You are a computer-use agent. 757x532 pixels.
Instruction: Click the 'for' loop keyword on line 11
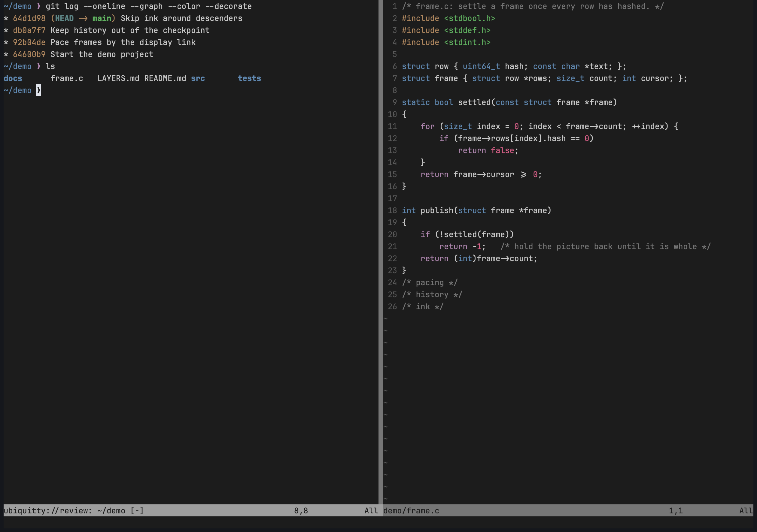[x=427, y=127]
